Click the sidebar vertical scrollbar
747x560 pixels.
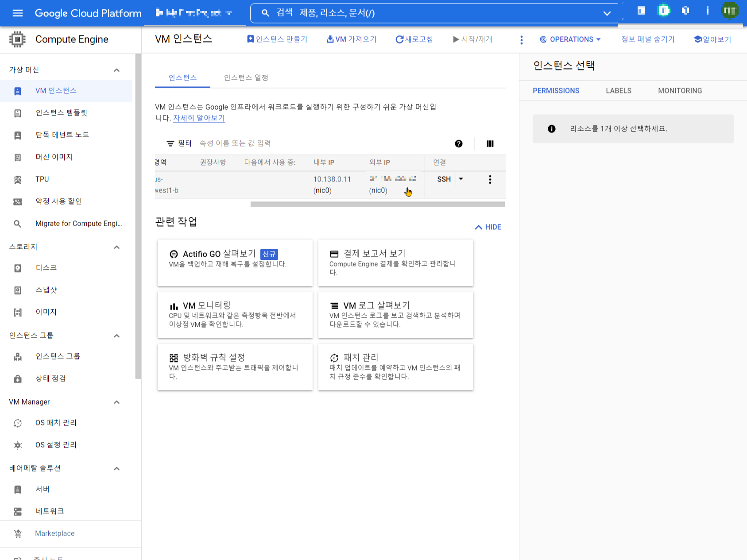pos(138,216)
